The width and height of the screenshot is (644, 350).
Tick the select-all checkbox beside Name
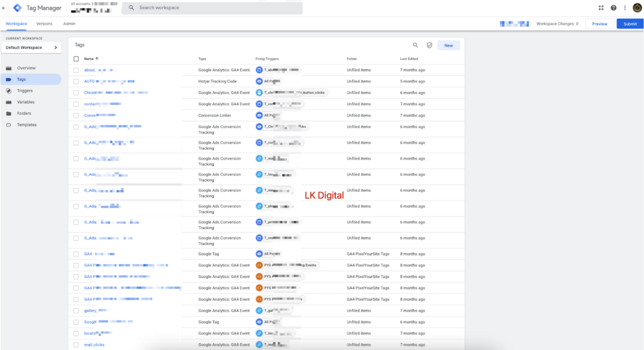click(x=76, y=59)
